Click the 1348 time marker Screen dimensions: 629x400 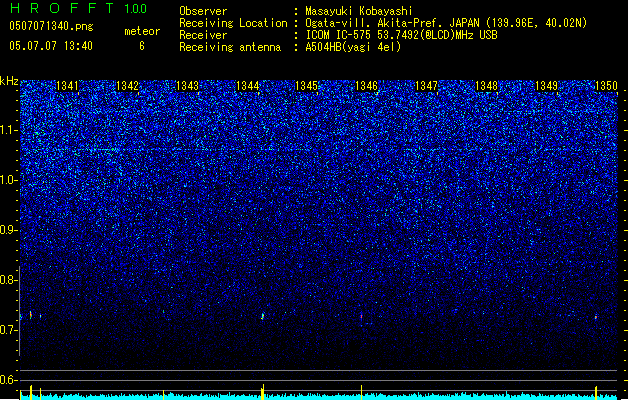coord(486,86)
